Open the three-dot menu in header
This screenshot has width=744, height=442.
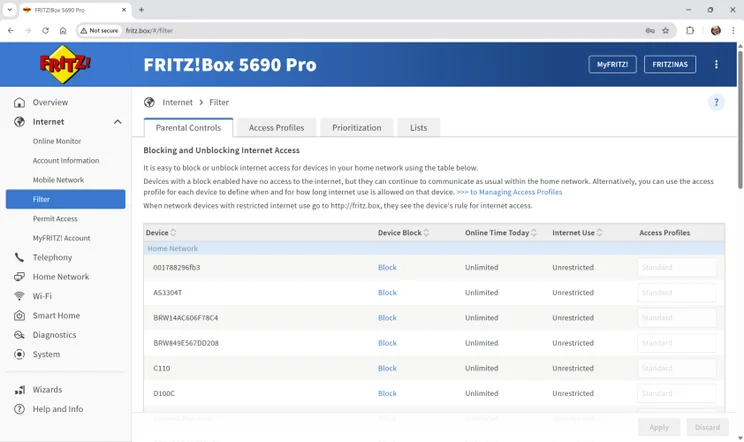716,64
